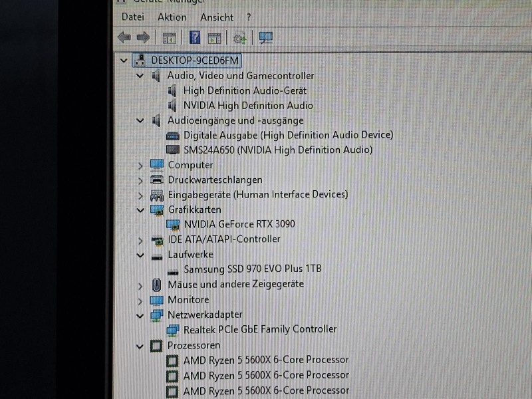Select Realtek PCIe GbE Family Controller
532x399 pixels.
click(259, 329)
